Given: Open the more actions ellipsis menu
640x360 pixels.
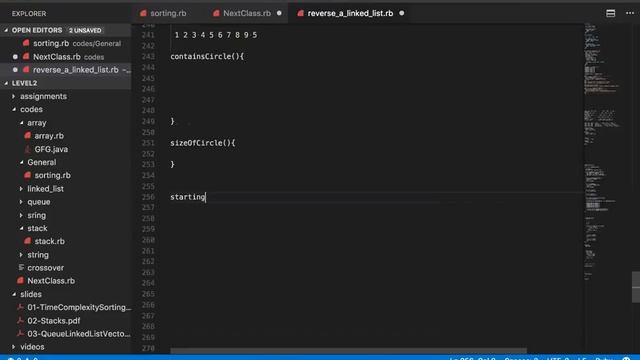Looking at the screenshot, I should 630,13.
